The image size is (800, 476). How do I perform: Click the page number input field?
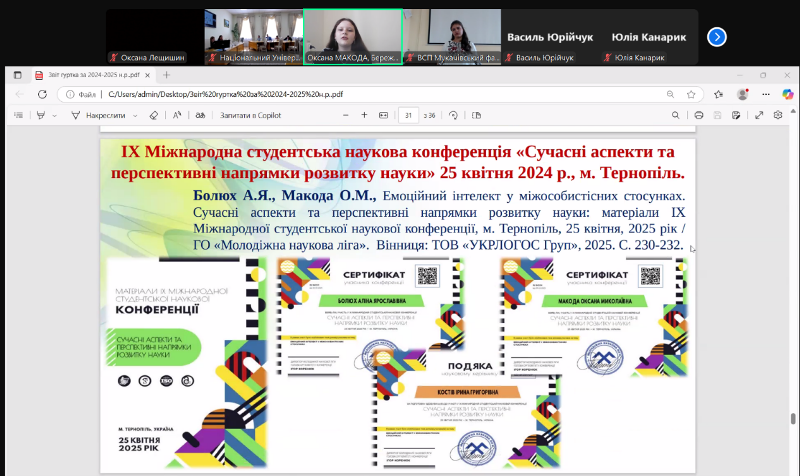tap(408, 115)
